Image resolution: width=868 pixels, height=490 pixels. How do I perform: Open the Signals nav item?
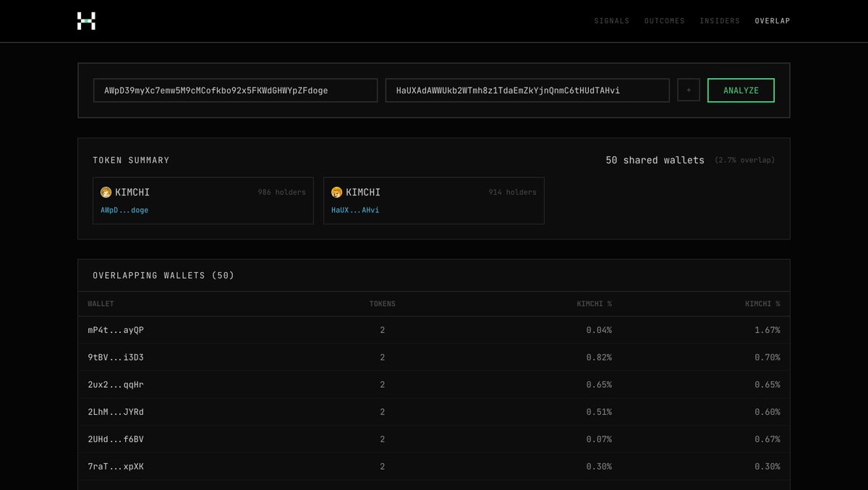(612, 21)
